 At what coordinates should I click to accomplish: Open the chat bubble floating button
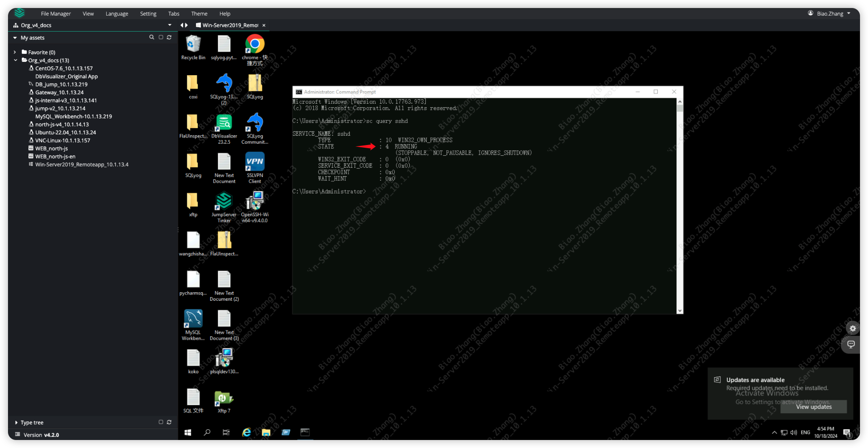(x=851, y=344)
